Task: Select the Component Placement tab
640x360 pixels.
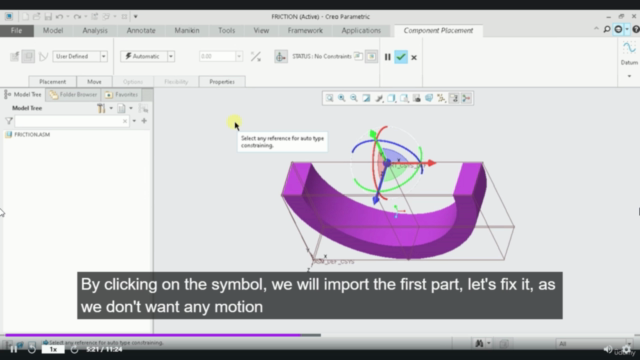Action: coord(438,31)
